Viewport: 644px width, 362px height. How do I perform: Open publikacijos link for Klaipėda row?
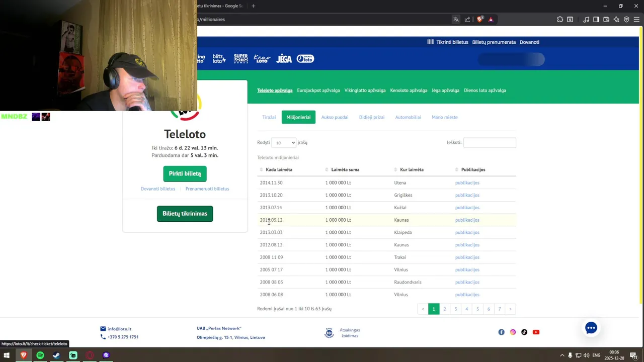(467, 233)
